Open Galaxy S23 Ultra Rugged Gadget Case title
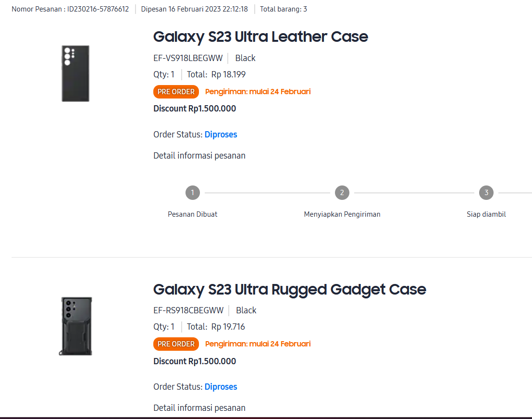The image size is (532, 419). 289,289
